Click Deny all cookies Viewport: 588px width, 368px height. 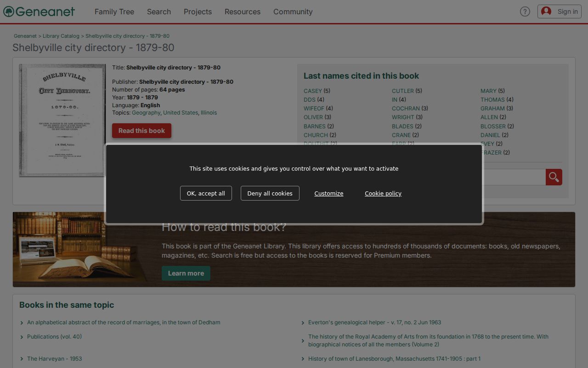click(x=270, y=193)
